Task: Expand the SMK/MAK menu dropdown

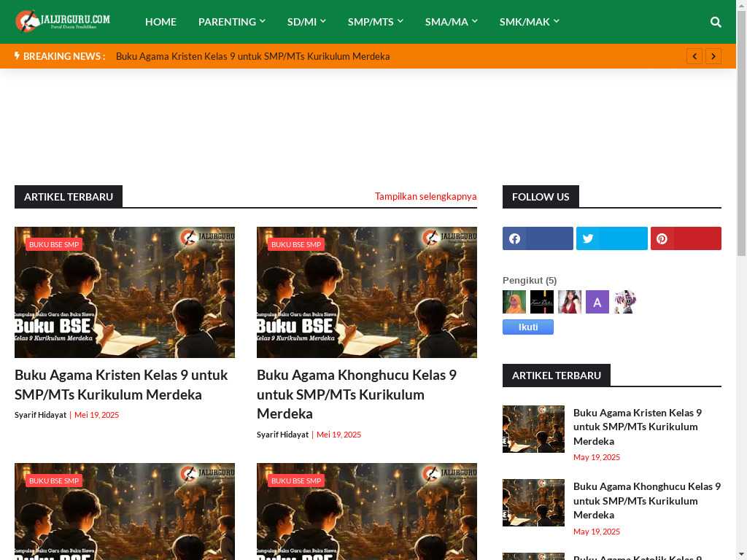Action: click(530, 22)
